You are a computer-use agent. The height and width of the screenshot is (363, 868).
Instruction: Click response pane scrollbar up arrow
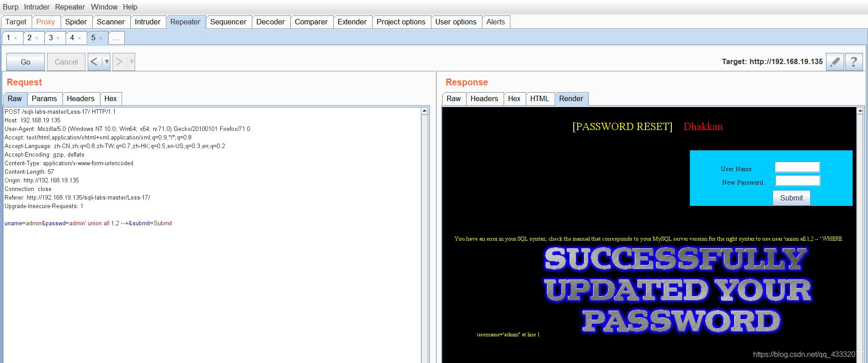tap(860, 111)
